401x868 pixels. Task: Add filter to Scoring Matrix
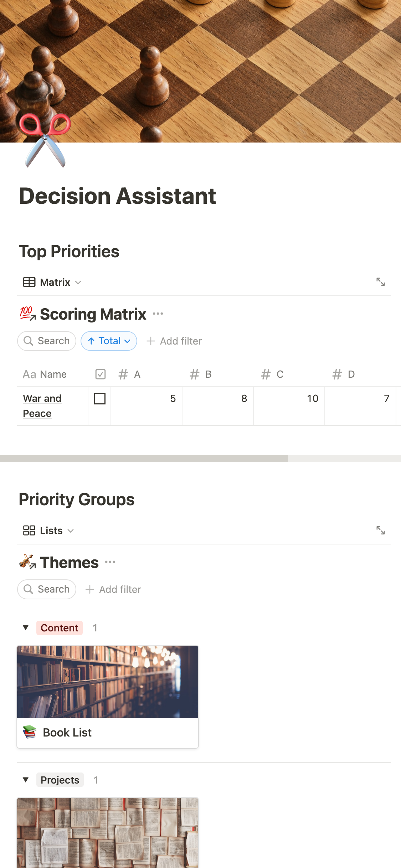point(174,341)
